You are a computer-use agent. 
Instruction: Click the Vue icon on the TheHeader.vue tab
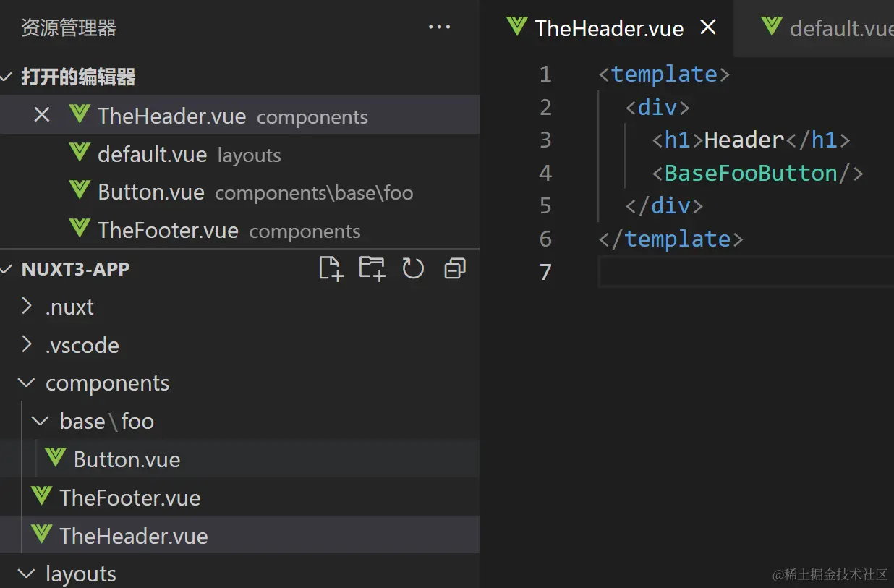pyautogui.click(x=516, y=27)
